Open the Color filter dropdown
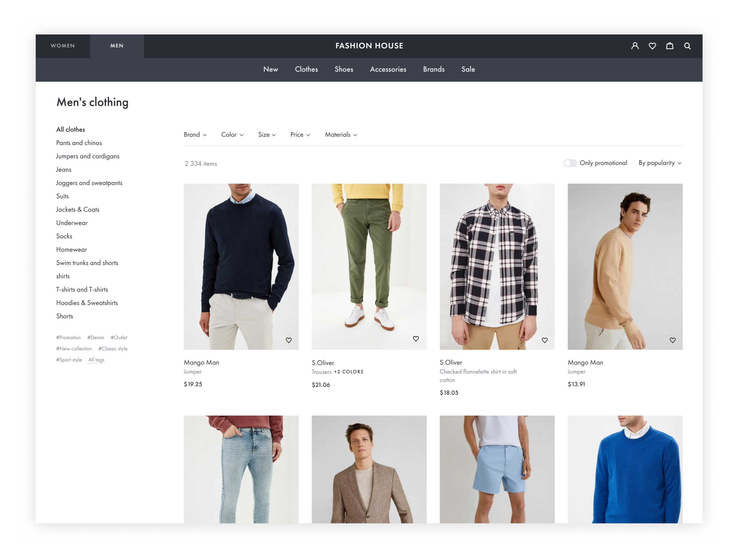Screen dimensions: 738x560 (232, 134)
